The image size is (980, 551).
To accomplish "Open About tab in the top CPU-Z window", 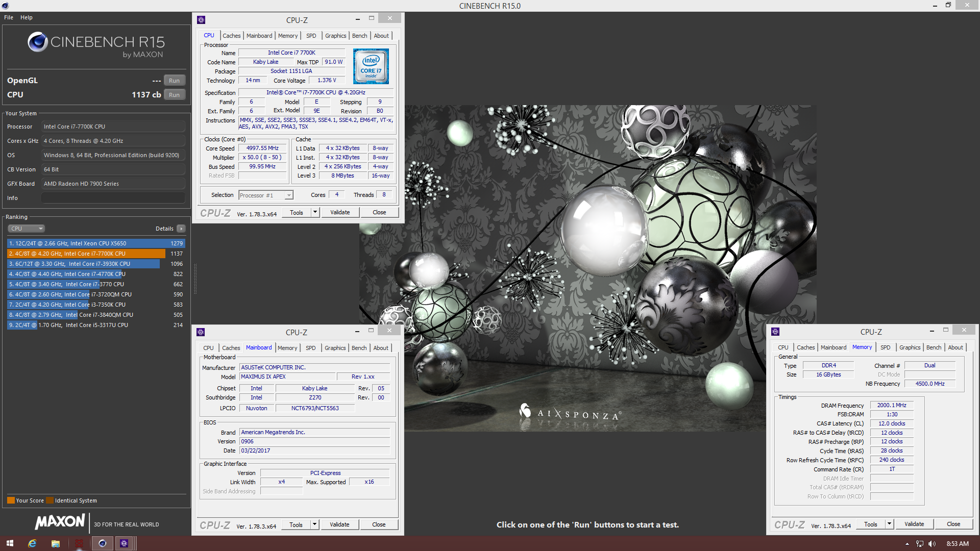I will pyautogui.click(x=381, y=36).
